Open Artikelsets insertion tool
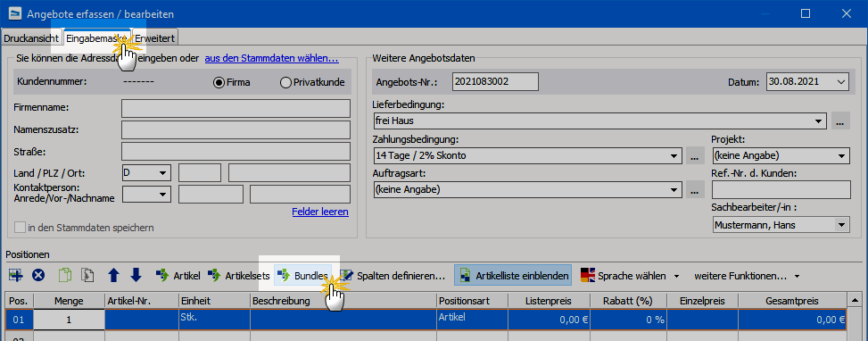The image size is (868, 341). pyautogui.click(x=238, y=275)
